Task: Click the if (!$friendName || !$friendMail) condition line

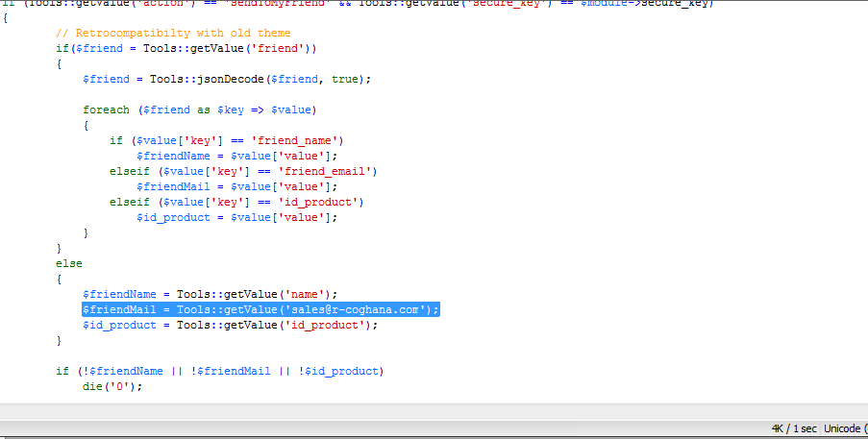Action: coord(220,371)
